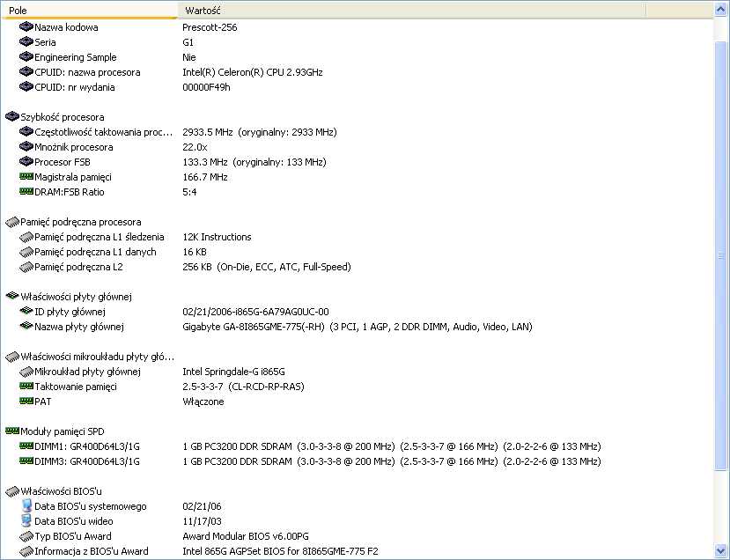Screen dimensions: 730x560
Task: Select the 02/21/2006-i865G-6A79AG0UC-00 board ID
Action: [x=255, y=312]
